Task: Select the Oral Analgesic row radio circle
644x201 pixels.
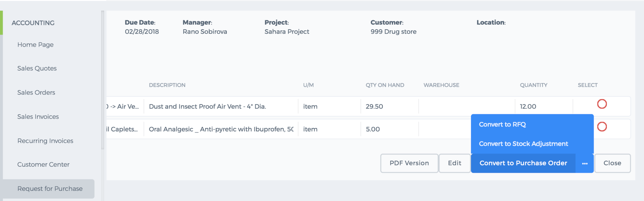Action: (602, 127)
